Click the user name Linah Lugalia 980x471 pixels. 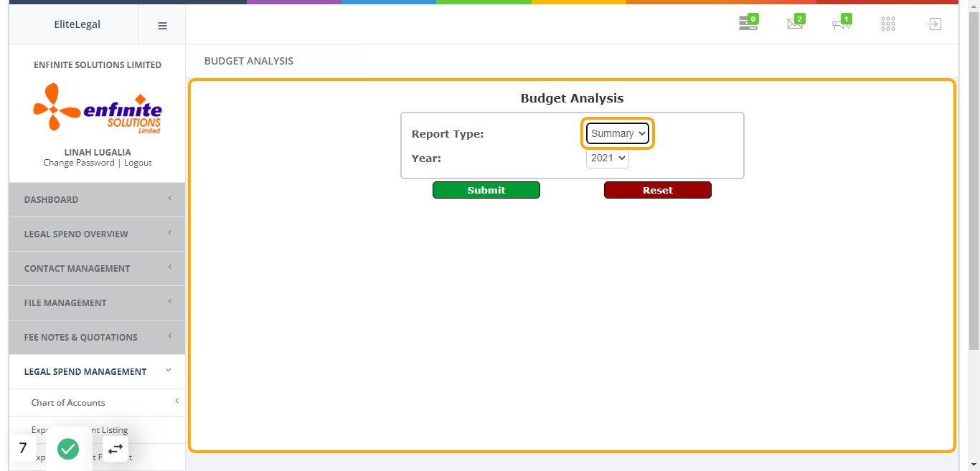[98, 152]
